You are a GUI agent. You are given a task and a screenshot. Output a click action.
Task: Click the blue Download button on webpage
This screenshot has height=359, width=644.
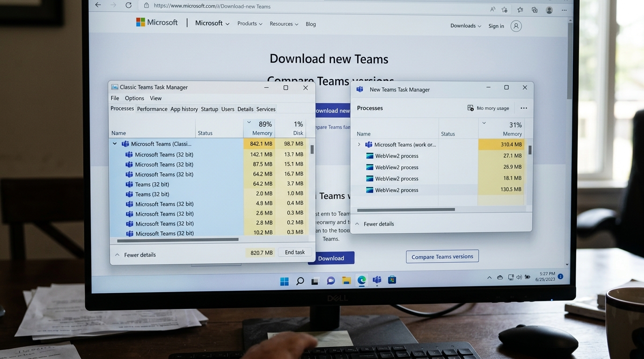point(331,258)
